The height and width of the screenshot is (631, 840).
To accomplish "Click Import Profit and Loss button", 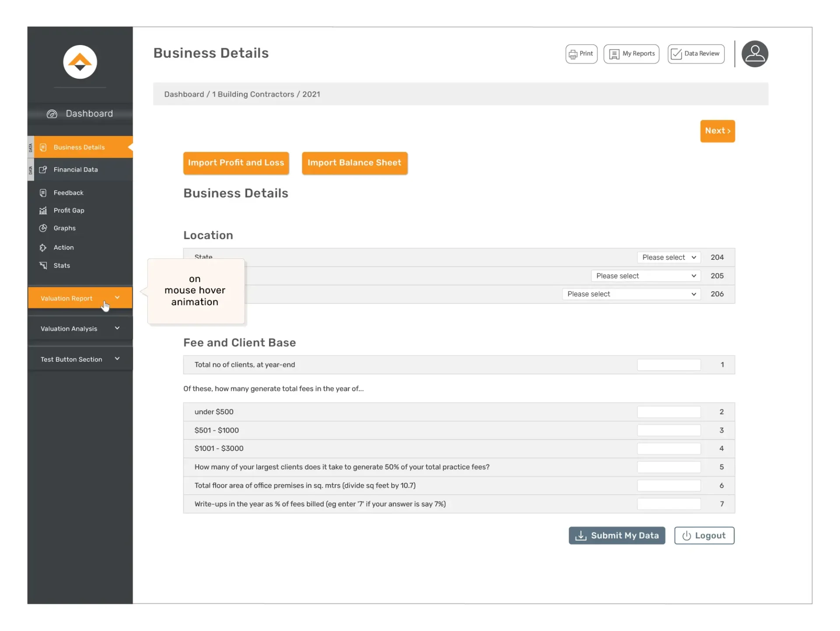I will tap(236, 163).
